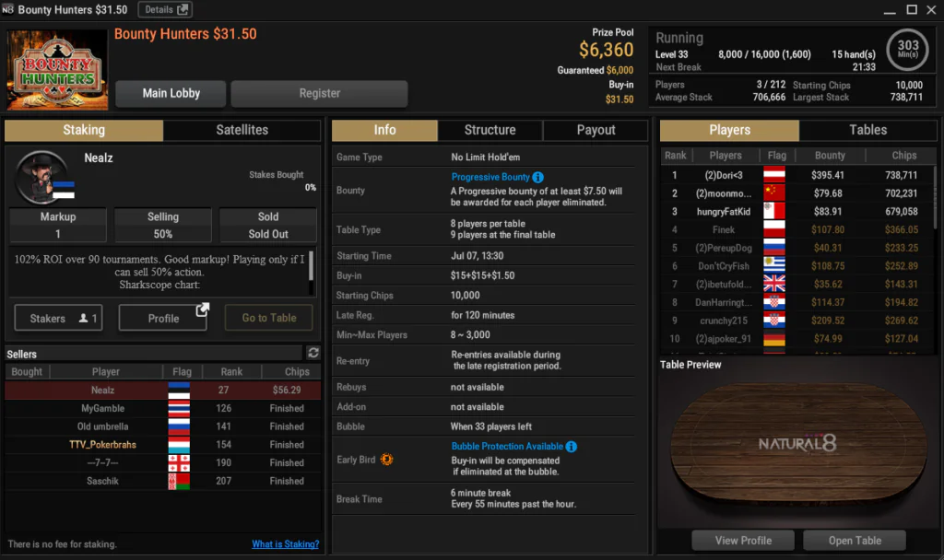Click scrollbar in the staking description box
Viewport: 944px width, 560px height.
[x=312, y=267]
